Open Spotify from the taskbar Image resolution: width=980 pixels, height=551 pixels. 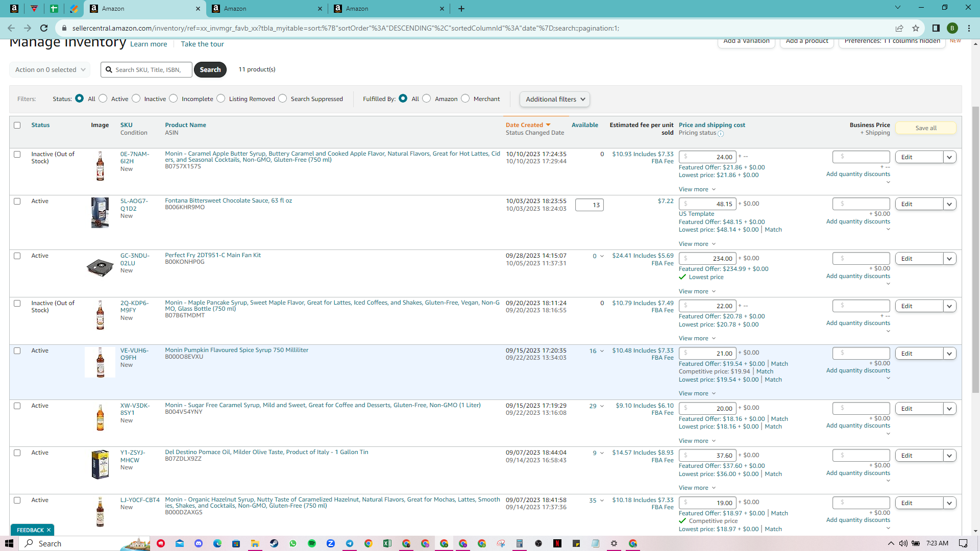(x=312, y=543)
